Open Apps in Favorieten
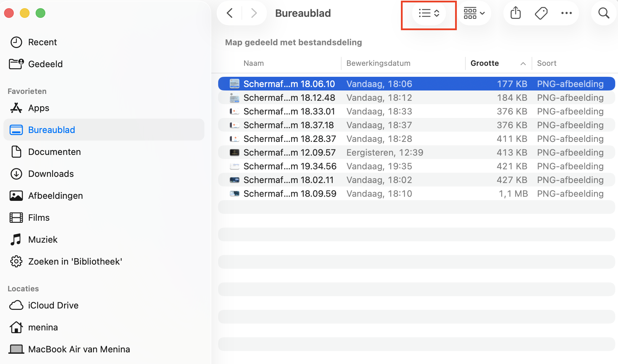 [38, 108]
